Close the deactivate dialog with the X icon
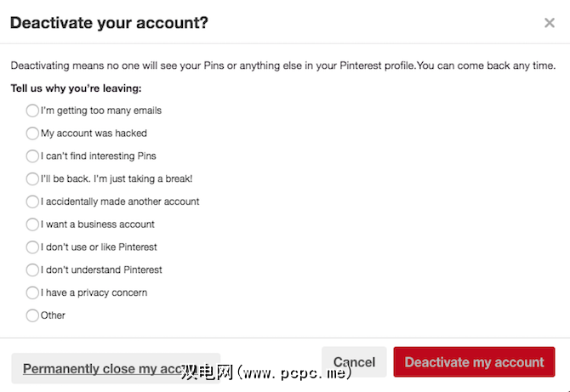 [x=550, y=23]
